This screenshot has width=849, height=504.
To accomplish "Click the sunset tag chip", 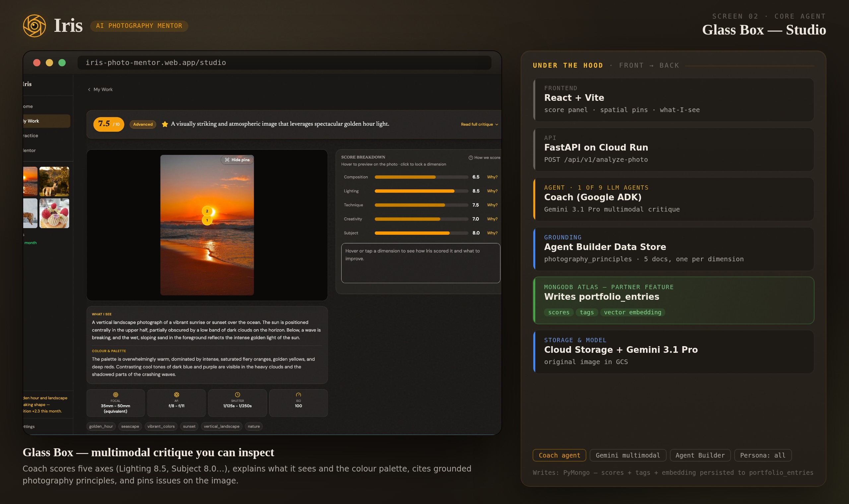I will coord(189,426).
